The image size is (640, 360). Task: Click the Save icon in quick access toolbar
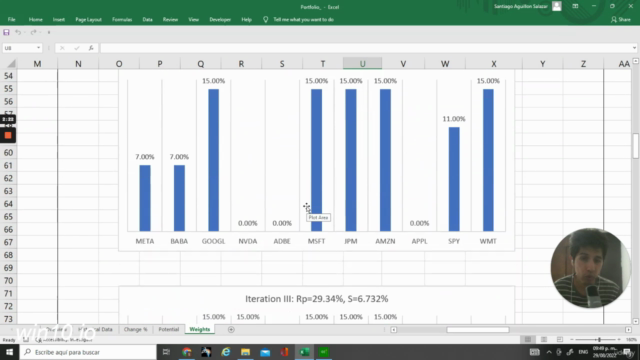[x=6, y=32]
